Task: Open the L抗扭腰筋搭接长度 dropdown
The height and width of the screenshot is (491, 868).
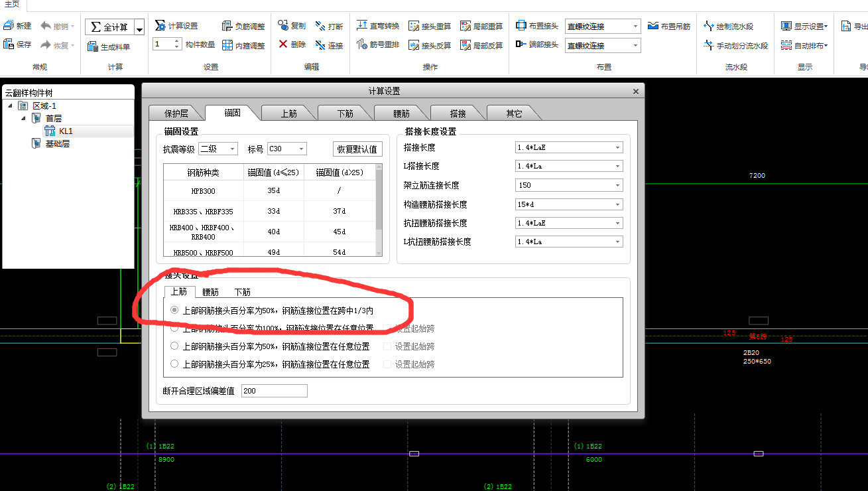Action: pos(569,242)
